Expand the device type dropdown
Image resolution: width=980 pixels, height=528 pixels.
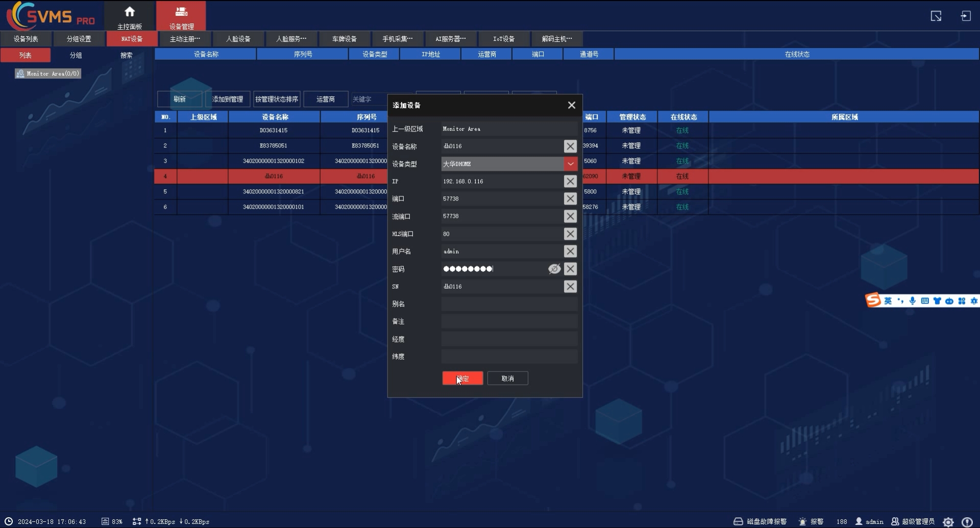tap(570, 164)
